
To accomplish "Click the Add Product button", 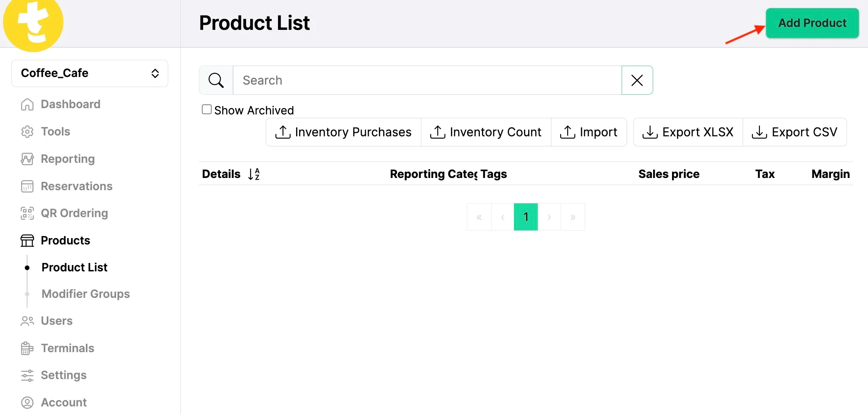I will click(x=812, y=23).
